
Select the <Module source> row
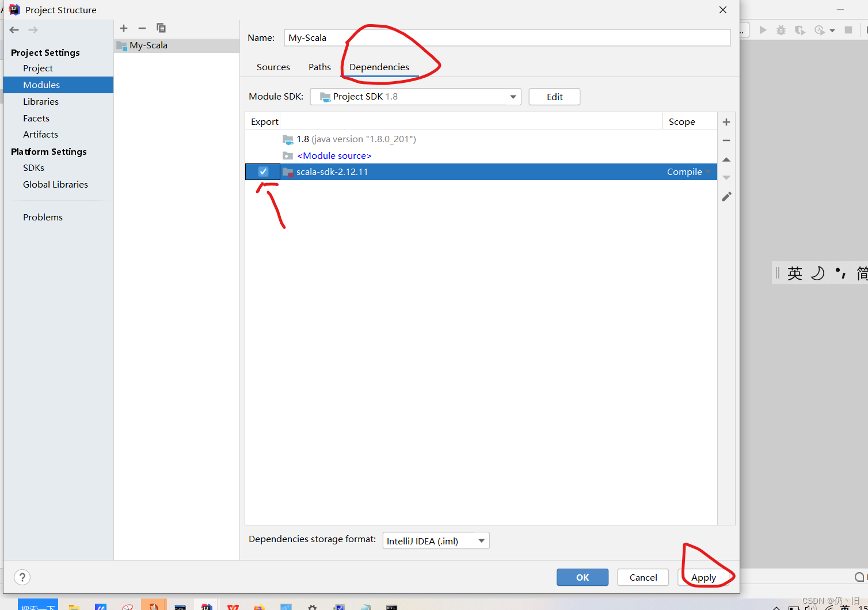coord(481,155)
